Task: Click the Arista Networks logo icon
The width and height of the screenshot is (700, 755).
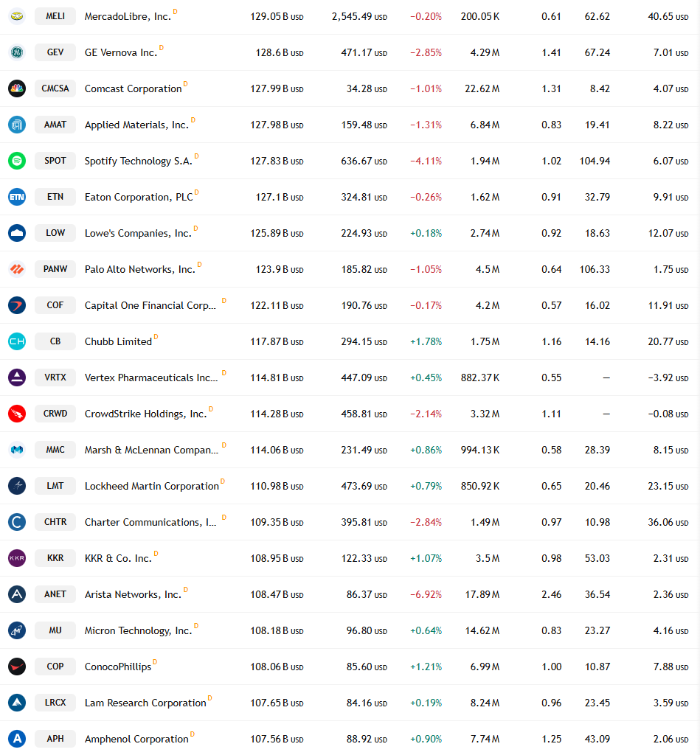Action: click(17, 594)
